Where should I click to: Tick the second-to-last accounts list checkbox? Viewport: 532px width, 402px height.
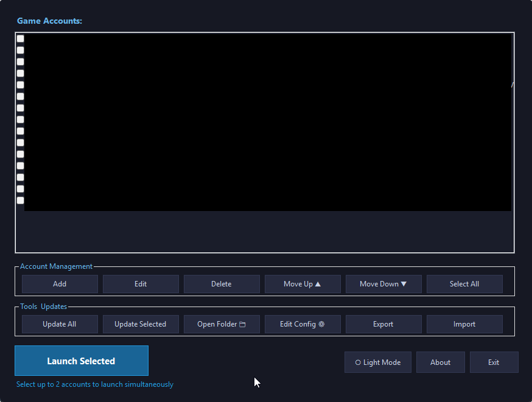(x=20, y=189)
